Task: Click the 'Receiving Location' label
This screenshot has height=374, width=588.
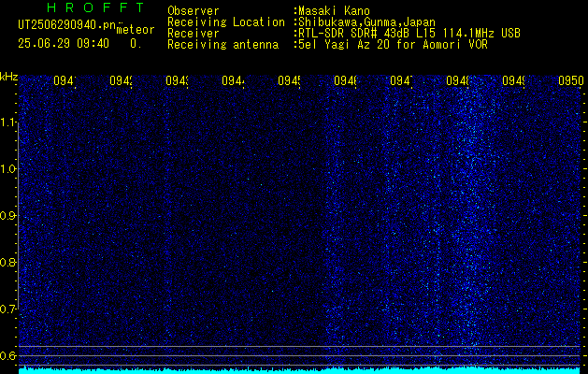Action: click(x=226, y=22)
